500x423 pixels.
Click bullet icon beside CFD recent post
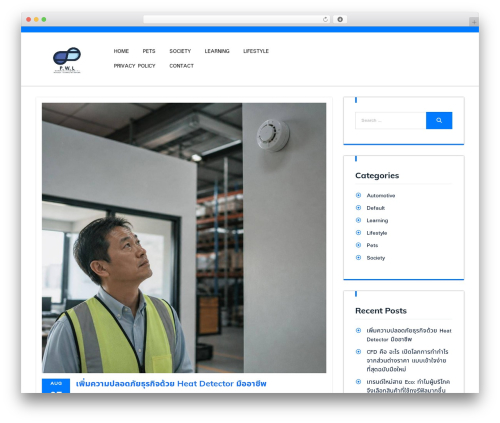358,351
